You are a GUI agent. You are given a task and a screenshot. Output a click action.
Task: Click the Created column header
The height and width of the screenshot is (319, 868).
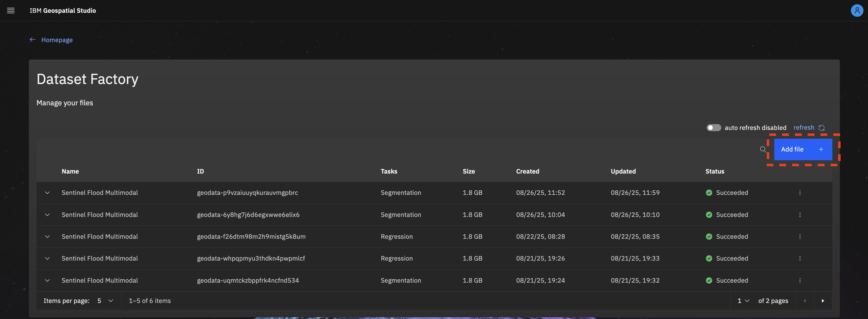click(x=527, y=171)
